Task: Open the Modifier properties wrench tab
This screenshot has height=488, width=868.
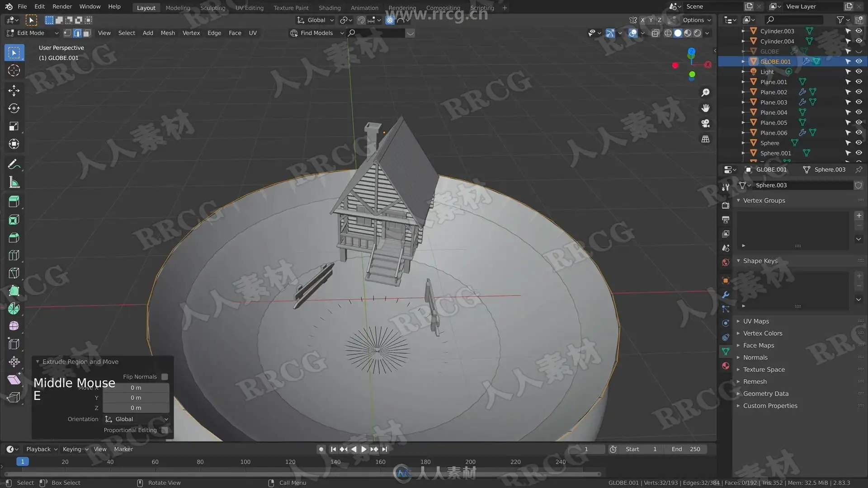Action: pyautogui.click(x=726, y=295)
